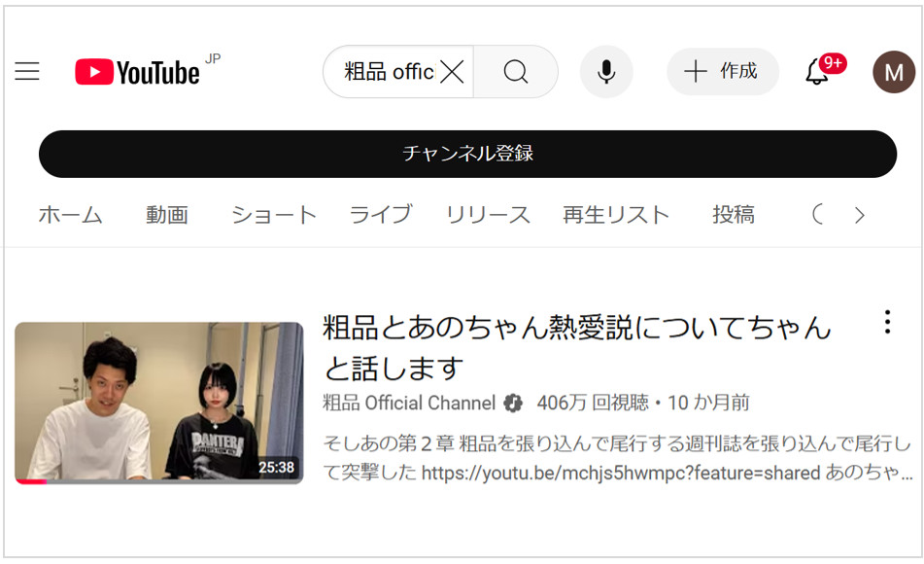This screenshot has height=564, width=924.
Task: Open the video's three-dot options menu
Action: click(886, 323)
